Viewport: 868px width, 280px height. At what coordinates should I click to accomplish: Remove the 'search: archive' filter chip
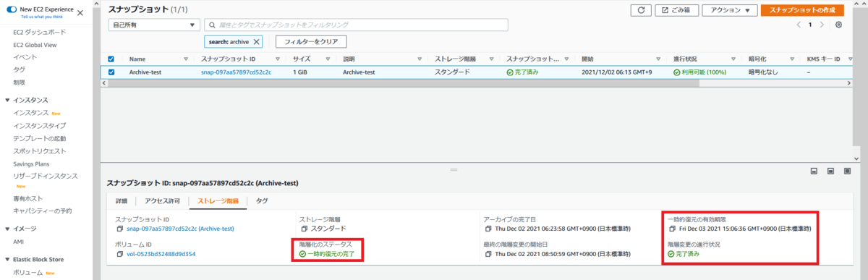pos(256,42)
